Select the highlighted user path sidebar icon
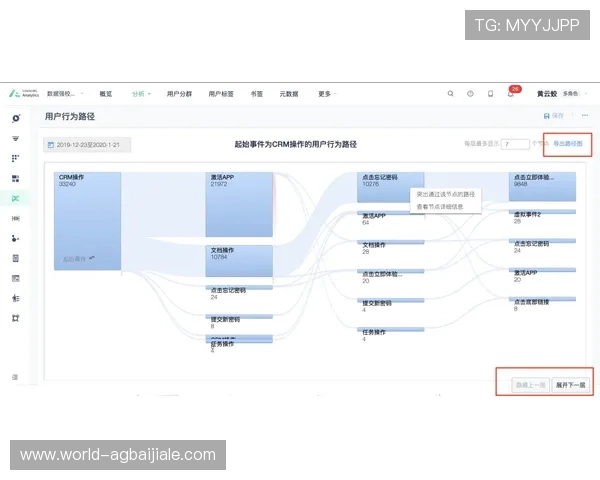This screenshot has width=600, height=480. 15,198
